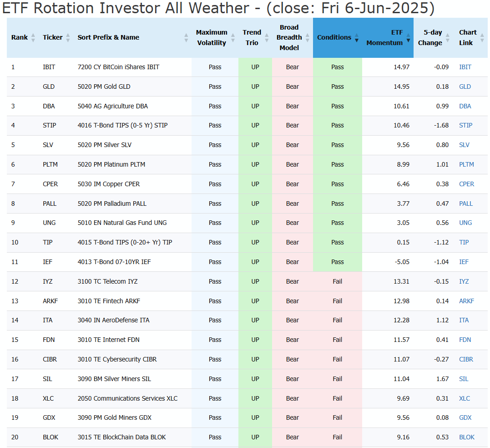Sort by Conditions column header
490x448 pixels.
tap(338, 37)
